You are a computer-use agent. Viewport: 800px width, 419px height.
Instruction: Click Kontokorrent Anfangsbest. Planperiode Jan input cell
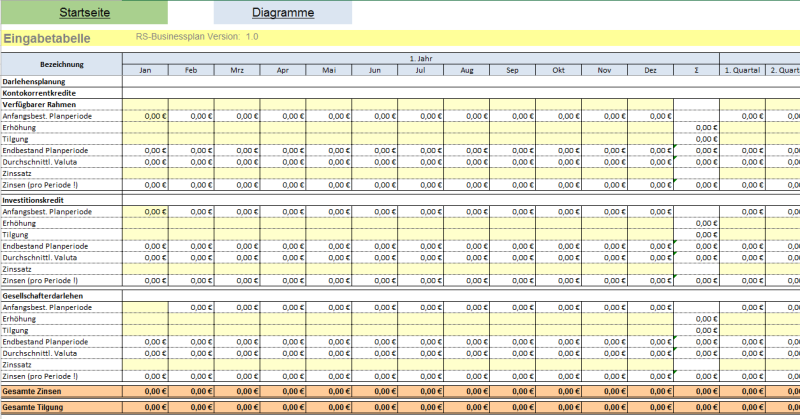[x=145, y=116]
